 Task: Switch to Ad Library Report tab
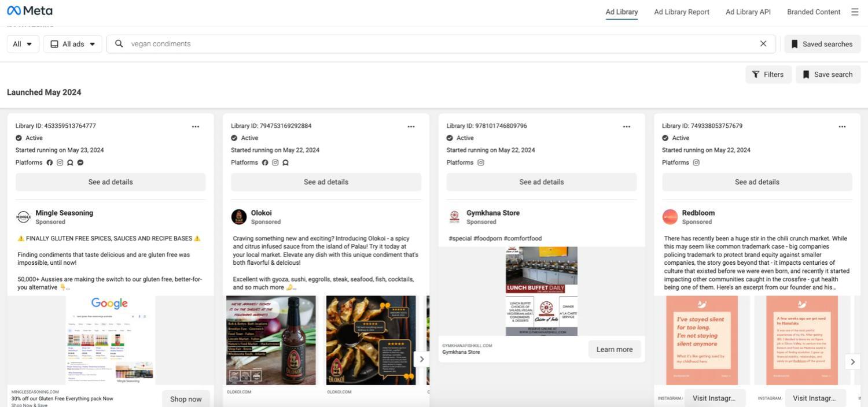(x=681, y=12)
